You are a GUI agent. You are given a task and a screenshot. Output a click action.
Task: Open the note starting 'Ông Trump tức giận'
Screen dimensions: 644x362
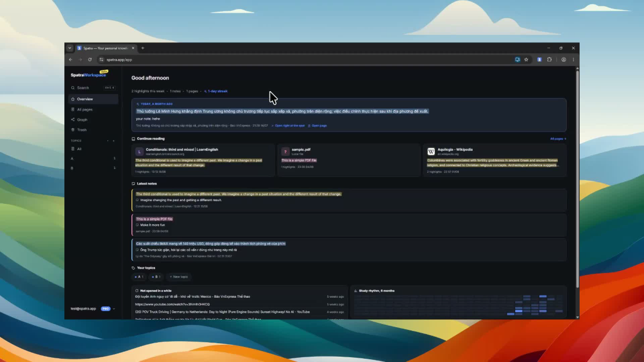coord(349,249)
